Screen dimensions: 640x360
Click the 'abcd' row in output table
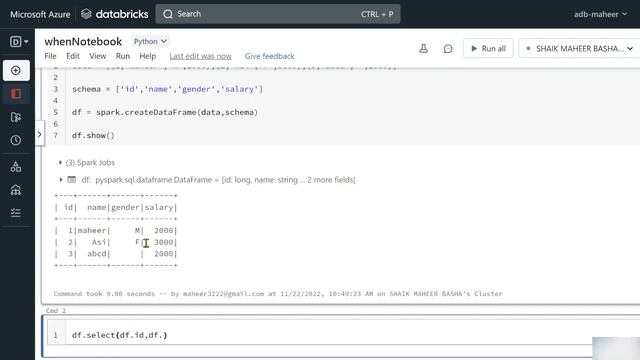pyautogui.click(x=116, y=254)
